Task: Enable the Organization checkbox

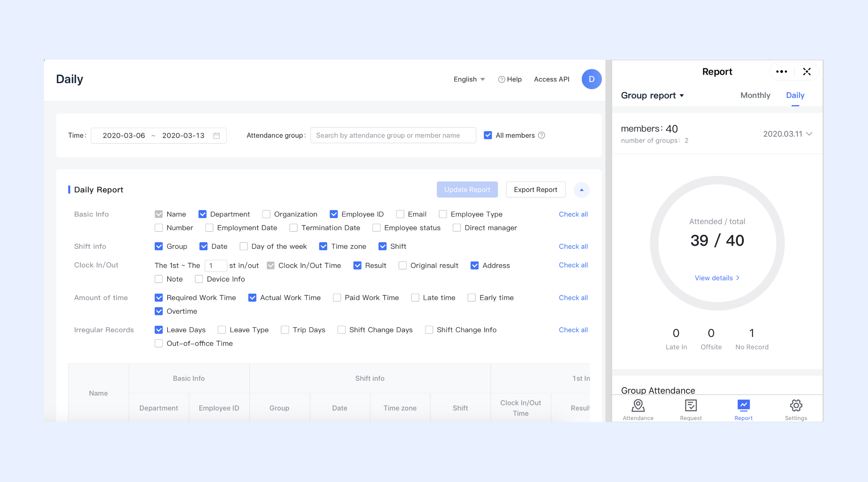Action: click(266, 214)
